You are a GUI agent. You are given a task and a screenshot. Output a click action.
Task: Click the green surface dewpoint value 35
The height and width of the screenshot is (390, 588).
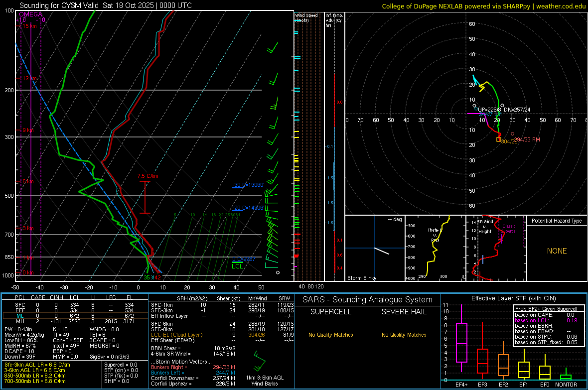click(x=147, y=277)
